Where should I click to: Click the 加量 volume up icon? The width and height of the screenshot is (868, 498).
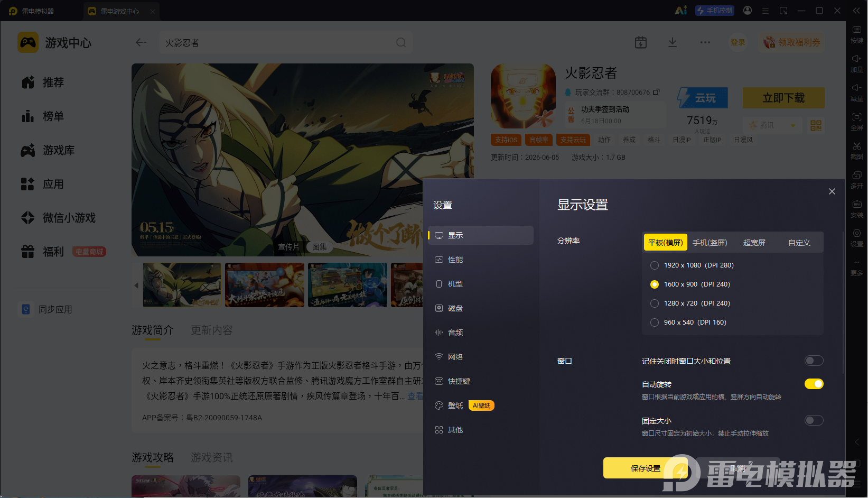(x=857, y=63)
